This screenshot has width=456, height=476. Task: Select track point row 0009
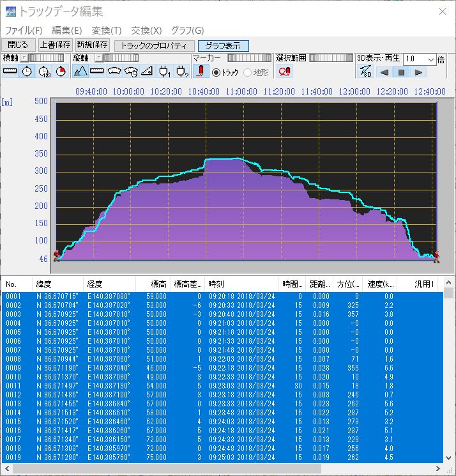pos(222,368)
